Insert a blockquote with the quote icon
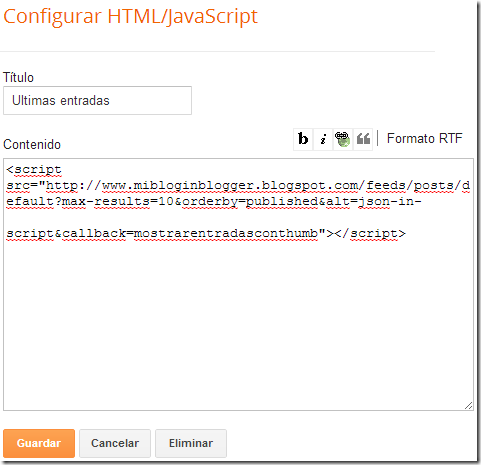 [363, 139]
